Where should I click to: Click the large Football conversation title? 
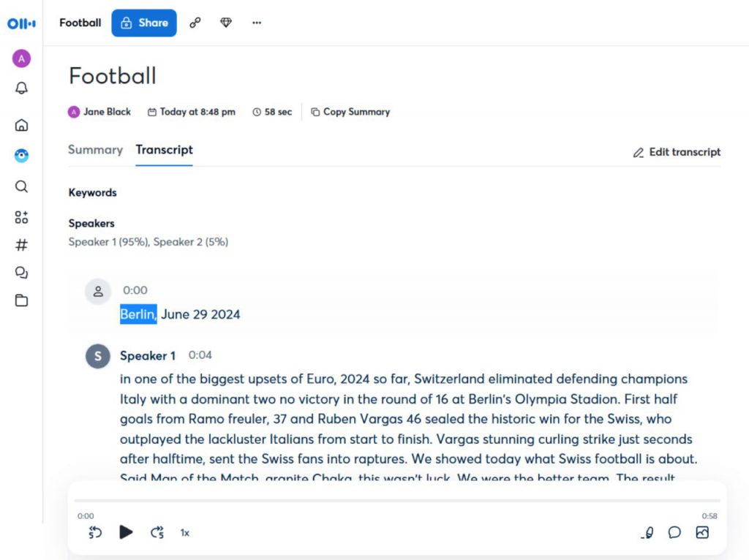pos(113,76)
